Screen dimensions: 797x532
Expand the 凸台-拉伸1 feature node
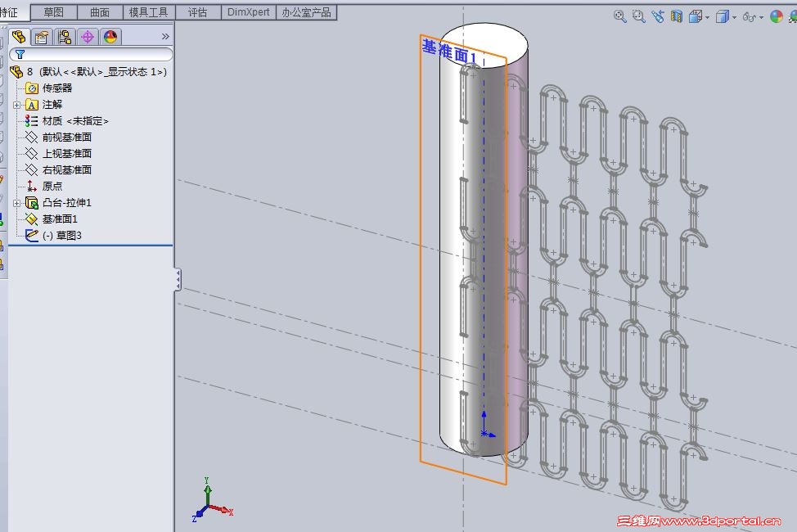(16, 203)
